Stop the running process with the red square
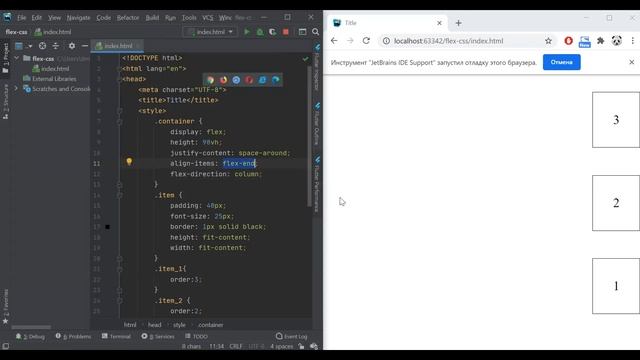The image size is (640, 360). tap(286, 32)
